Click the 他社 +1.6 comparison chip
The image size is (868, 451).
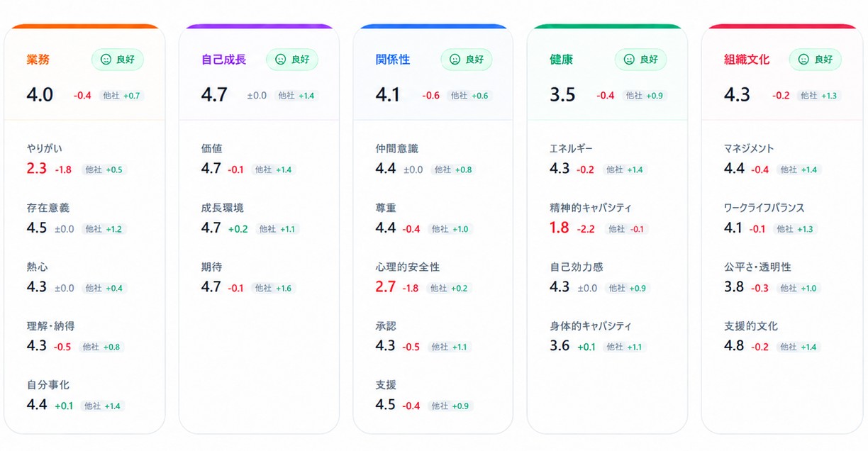point(274,288)
